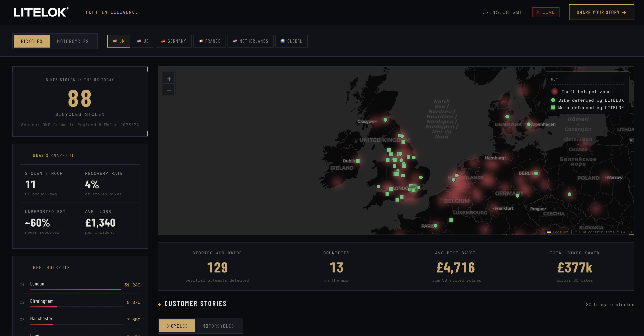Image resolution: width=644 pixels, height=336 pixels.
Task: Open the CARTO attribution link
Action: pyautogui.click(x=626, y=232)
